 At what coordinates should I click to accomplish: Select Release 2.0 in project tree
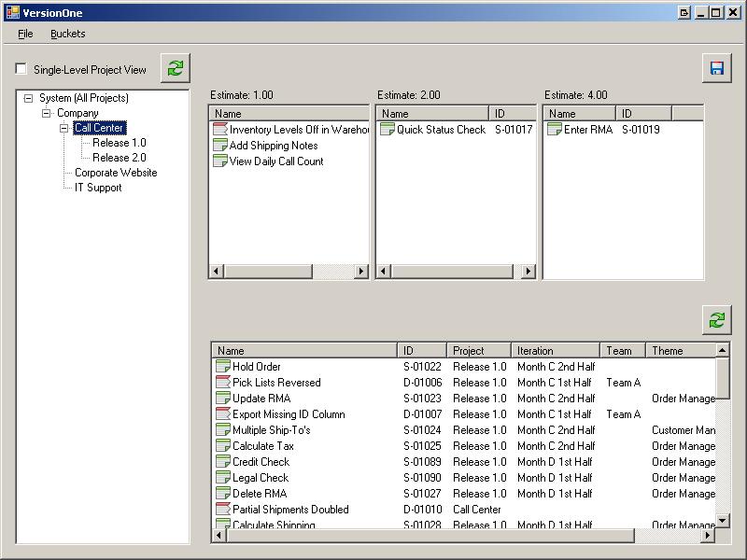click(120, 158)
